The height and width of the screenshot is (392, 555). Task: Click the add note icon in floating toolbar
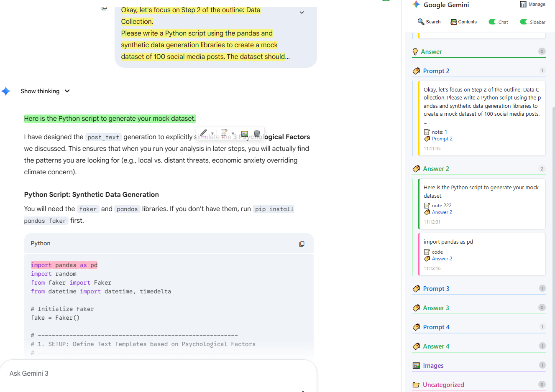[x=224, y=133]
